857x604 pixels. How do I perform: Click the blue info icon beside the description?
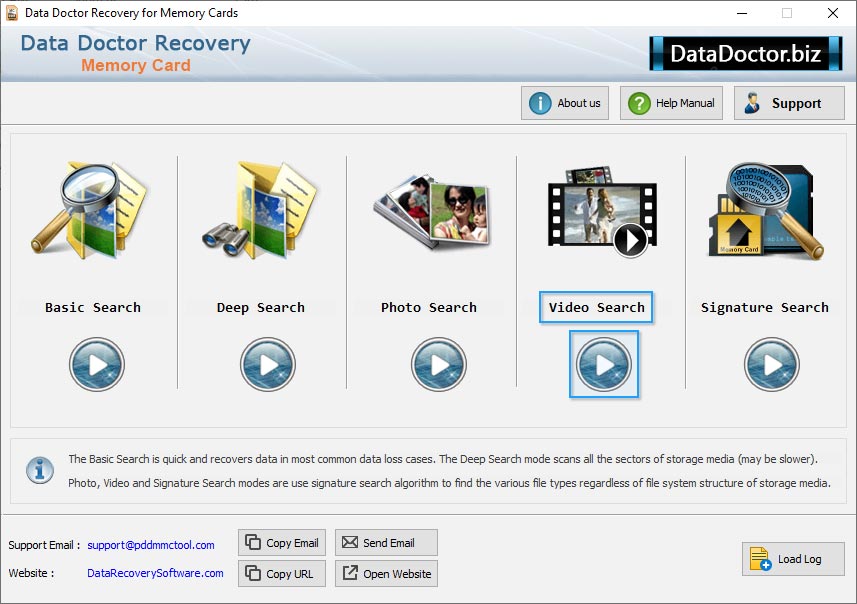click(40, 470)
